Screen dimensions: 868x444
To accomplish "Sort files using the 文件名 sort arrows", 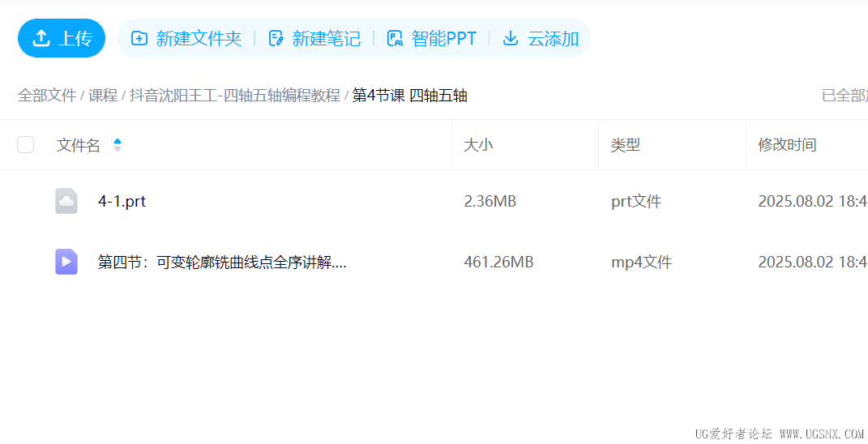I will coord(118,145).
